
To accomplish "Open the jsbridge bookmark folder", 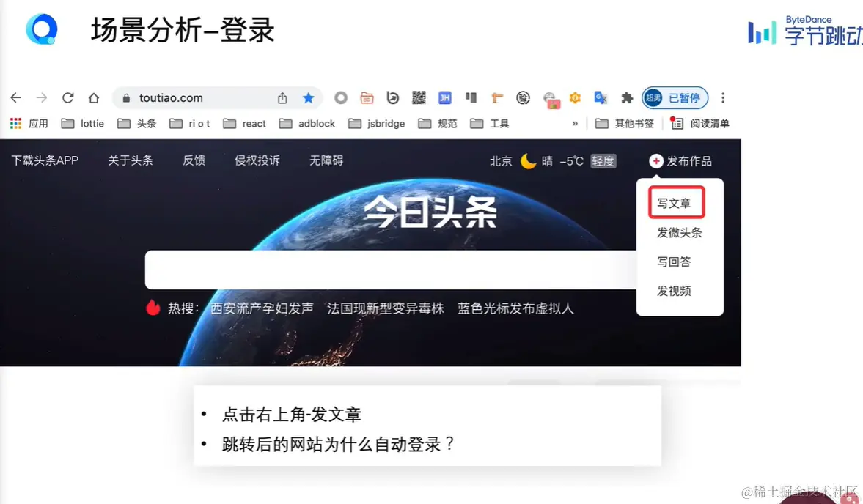I will click(376, 124).
